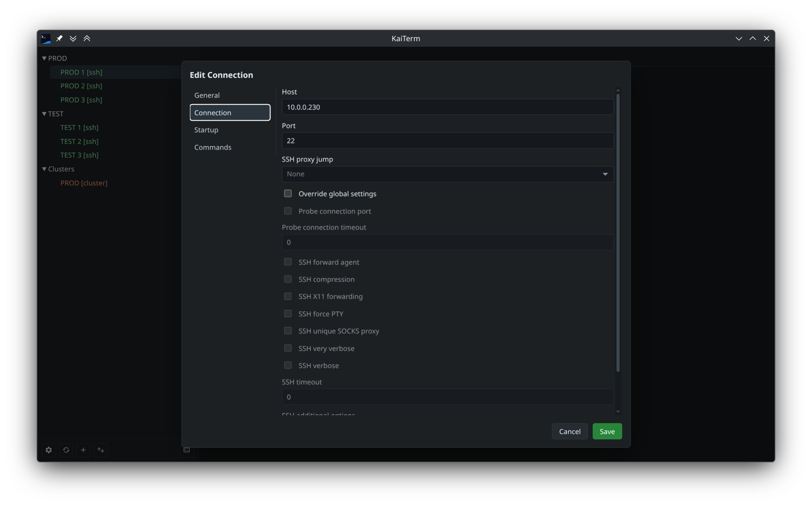Click the Host input field
Image resolution: width=812 pixels, height=506 pixels.
447,107
